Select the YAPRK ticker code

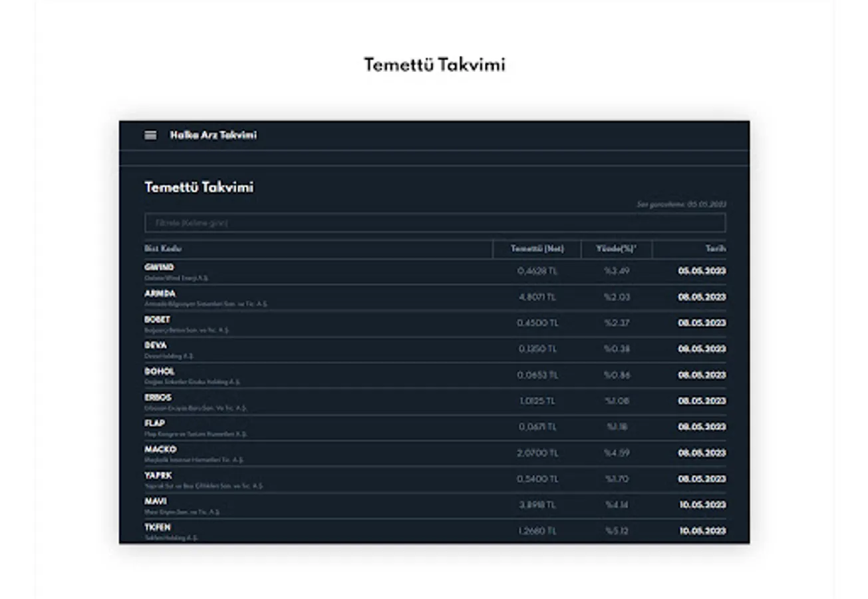[x=158, y=475]
